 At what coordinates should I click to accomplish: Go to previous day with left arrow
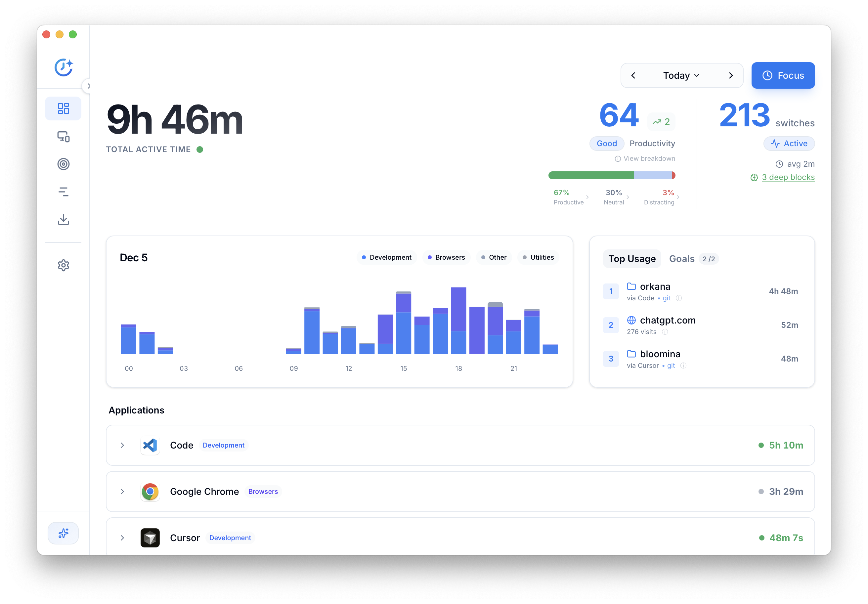tap(633, 76)
